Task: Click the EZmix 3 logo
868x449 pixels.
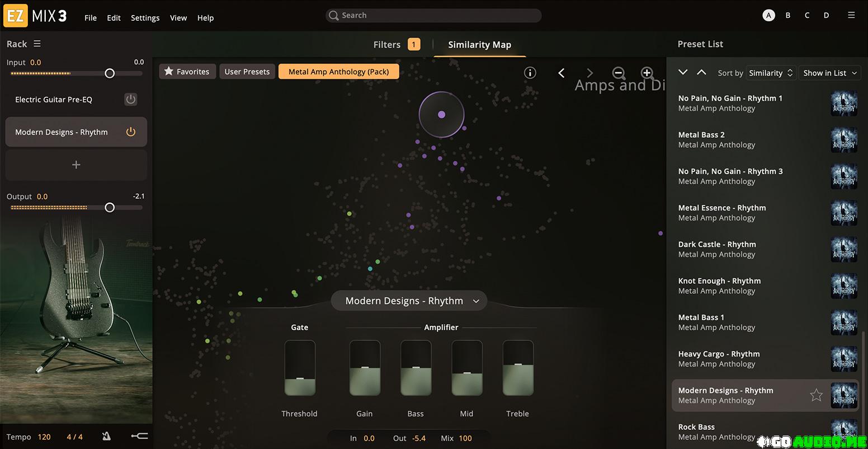Action: pyautogui.click(x=36, y=16)
